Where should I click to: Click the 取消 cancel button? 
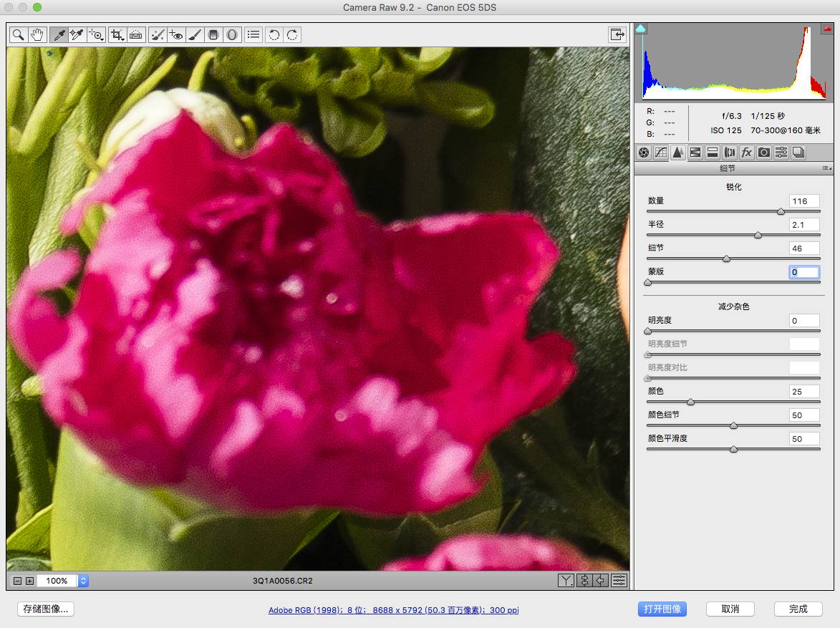click(x=730, y=609)
